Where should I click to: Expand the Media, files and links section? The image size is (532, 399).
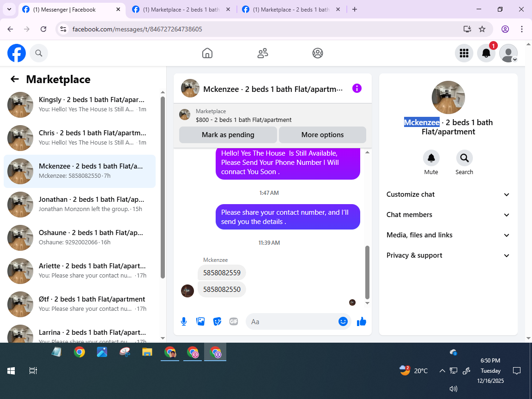click(448, 235)
